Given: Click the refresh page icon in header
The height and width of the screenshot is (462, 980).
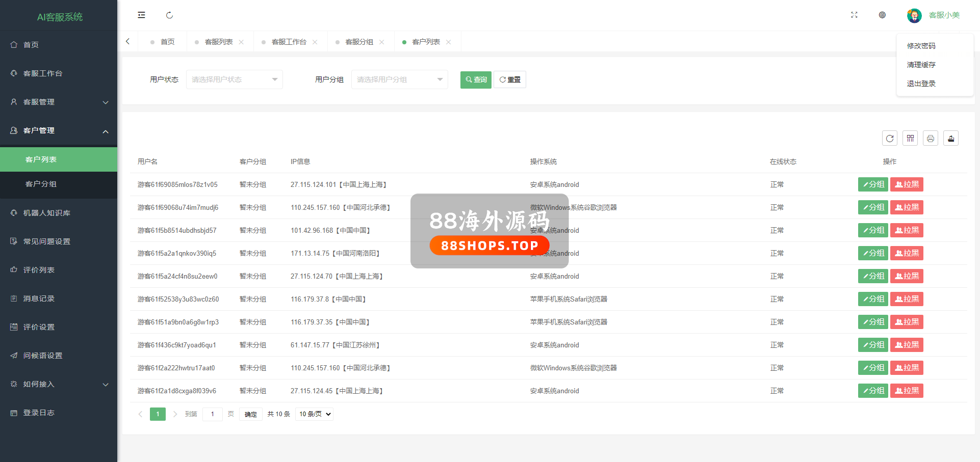Looking at the screenshot, I should click(169, 15).
